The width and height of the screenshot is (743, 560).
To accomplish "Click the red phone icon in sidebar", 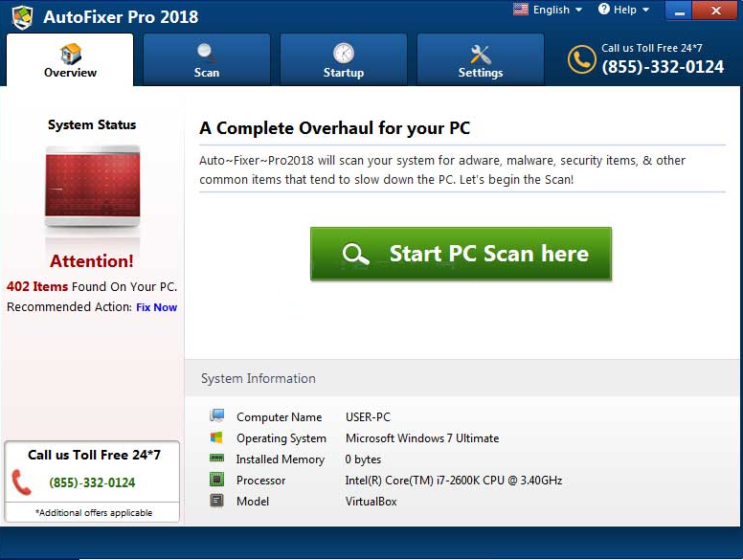I will (21, 482).
